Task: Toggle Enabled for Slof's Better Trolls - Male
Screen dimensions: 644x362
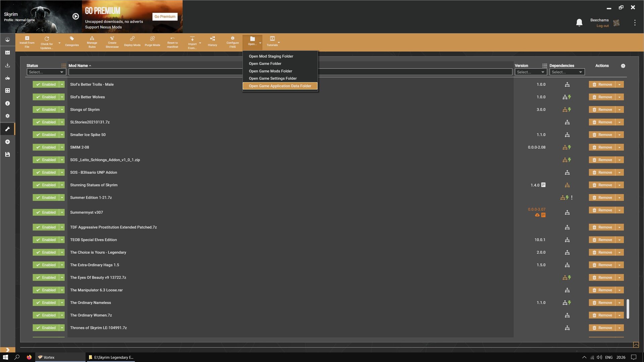Action: coord(46,84)
